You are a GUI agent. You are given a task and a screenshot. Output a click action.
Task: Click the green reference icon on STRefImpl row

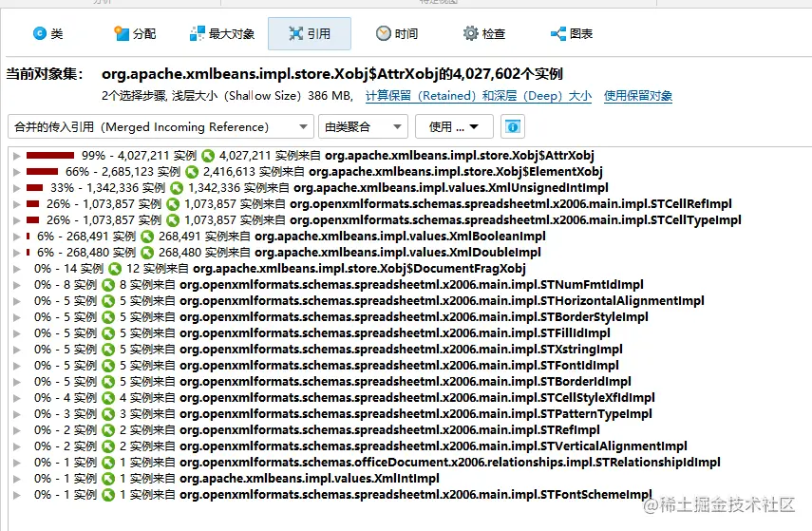(108, 430)
